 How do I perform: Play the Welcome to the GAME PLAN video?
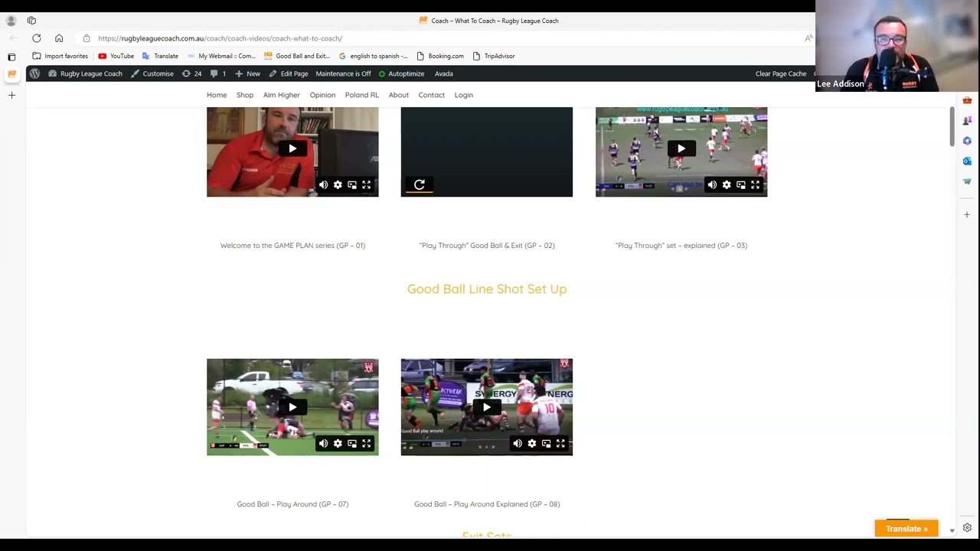coord(292,148)
